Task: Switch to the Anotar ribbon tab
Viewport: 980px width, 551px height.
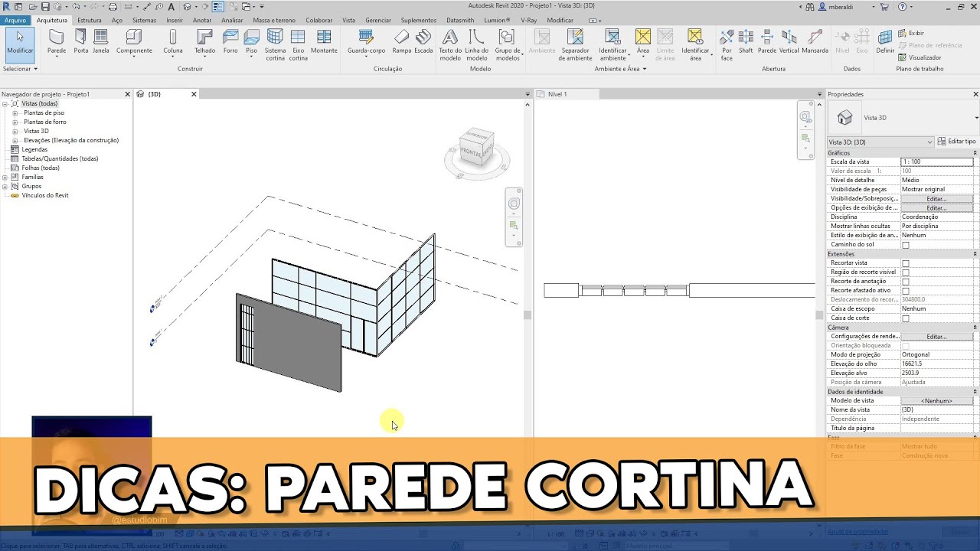Action: point(202,20)
